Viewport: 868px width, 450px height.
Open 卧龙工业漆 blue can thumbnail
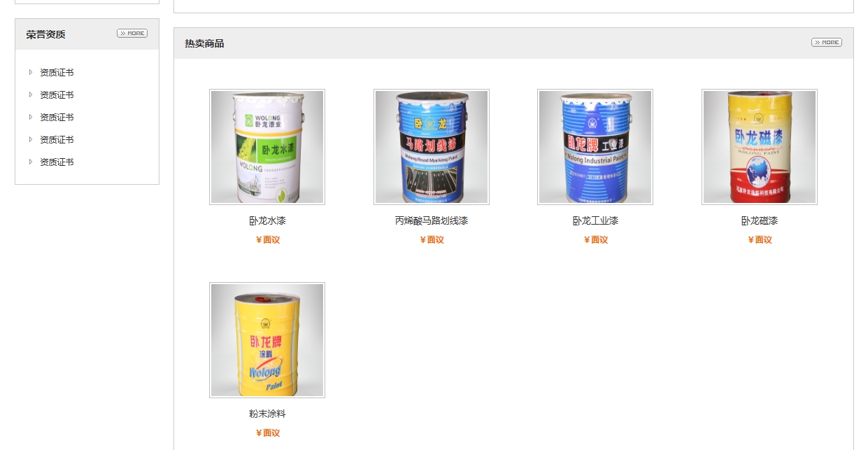pos(595,147)
